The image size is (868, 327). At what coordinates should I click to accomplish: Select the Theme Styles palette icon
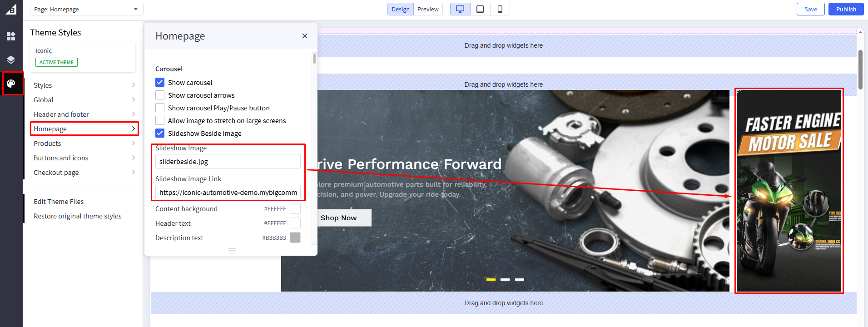11,83
